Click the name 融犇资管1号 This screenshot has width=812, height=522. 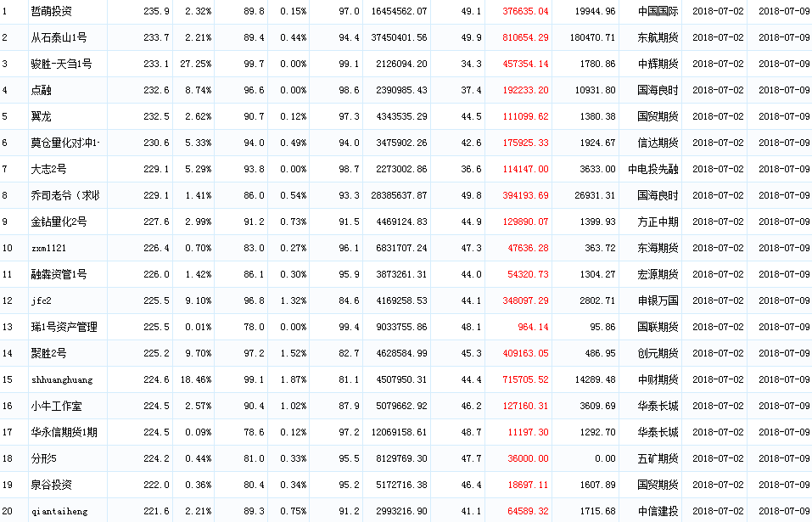(59, 274)
